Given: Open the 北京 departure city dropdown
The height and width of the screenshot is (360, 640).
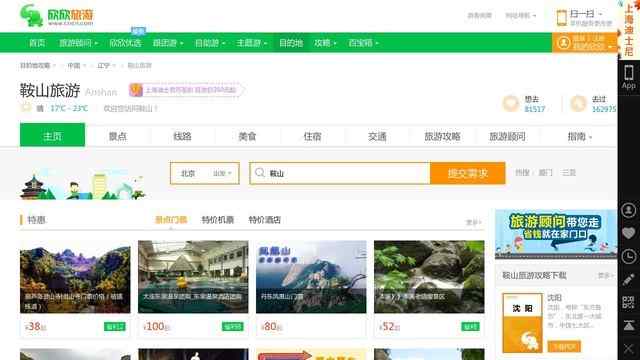Looking at the screenshot, I should point(205,173).
